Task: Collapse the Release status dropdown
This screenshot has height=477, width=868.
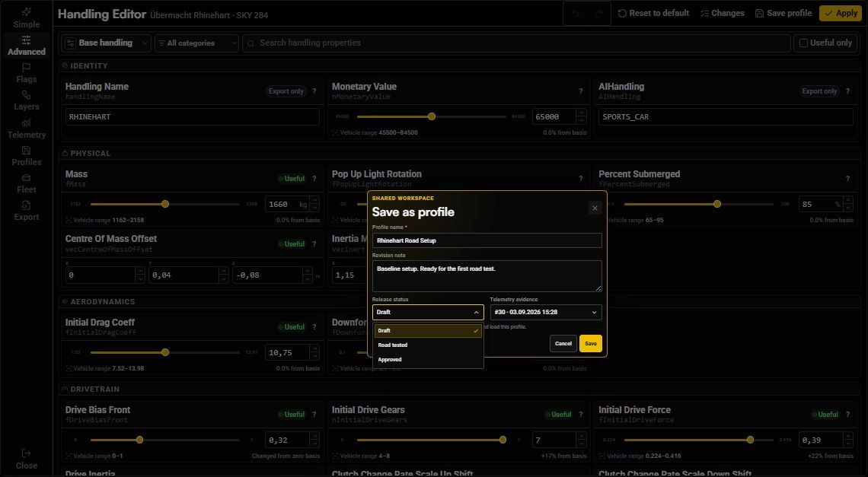Action: pyautogui.click(x=428, y=312)
